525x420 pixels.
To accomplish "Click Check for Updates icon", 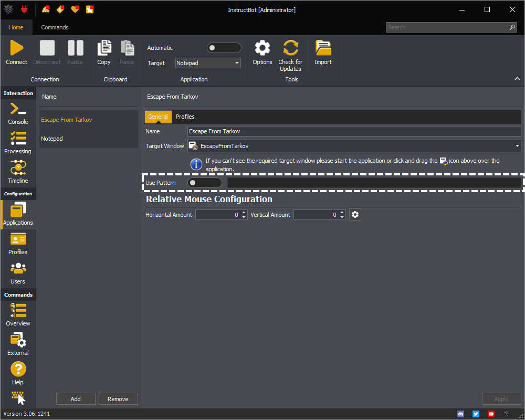I will click(290, 48).
